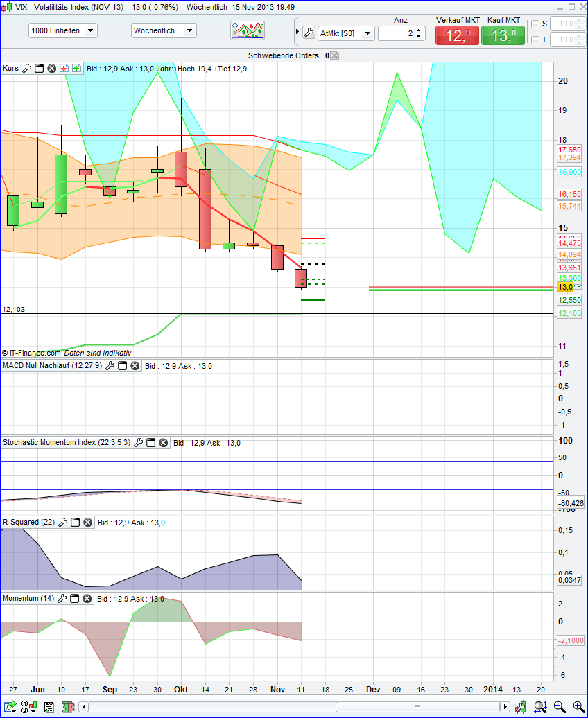The height and width of the screenshot is (718, 588).
Task: Select the Kurs panel title label
Action: pos(10,68)
